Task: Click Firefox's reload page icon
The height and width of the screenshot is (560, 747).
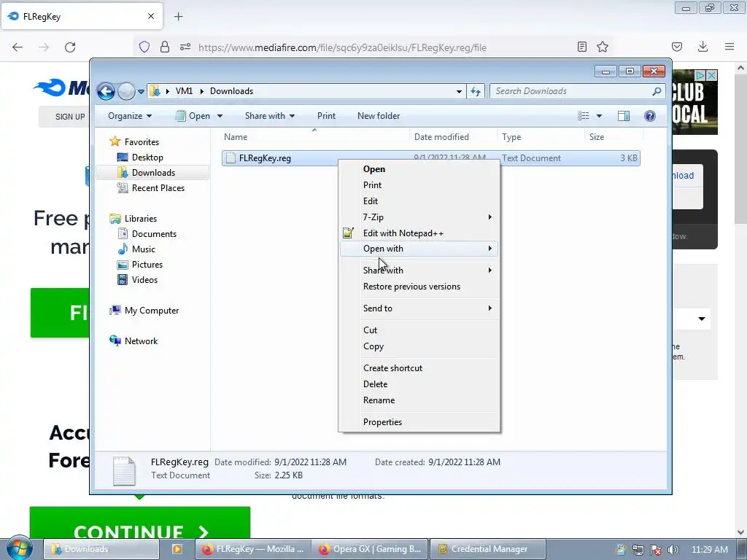Action: tap(70, 47)
